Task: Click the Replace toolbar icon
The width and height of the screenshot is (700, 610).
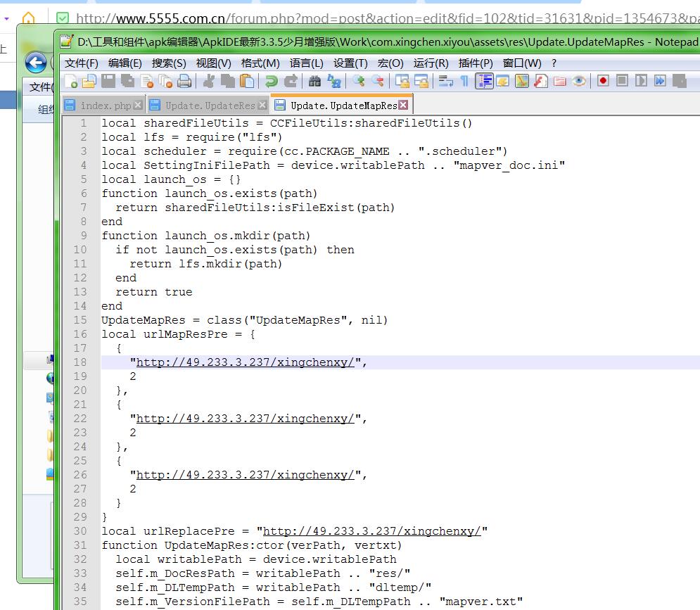Action: [334, 82]
